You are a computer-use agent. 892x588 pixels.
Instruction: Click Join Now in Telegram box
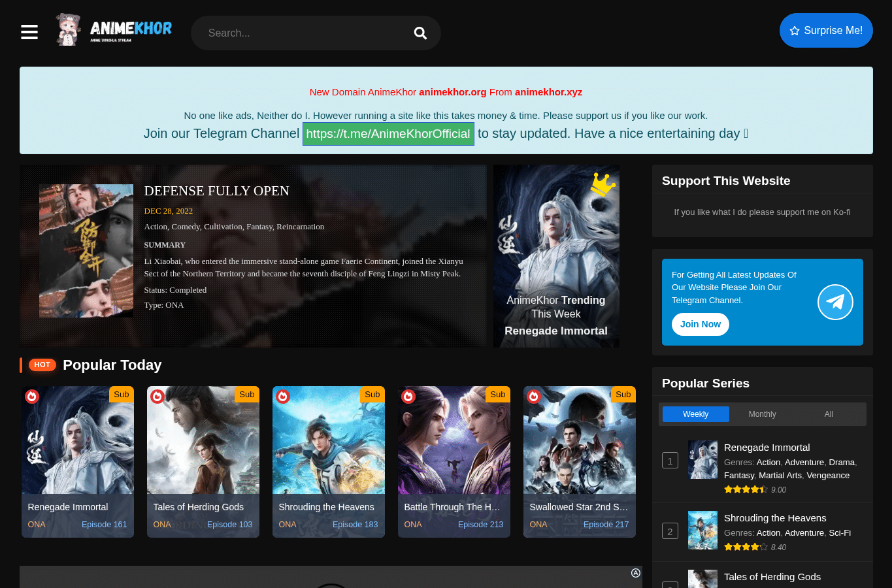coord(700,324)
